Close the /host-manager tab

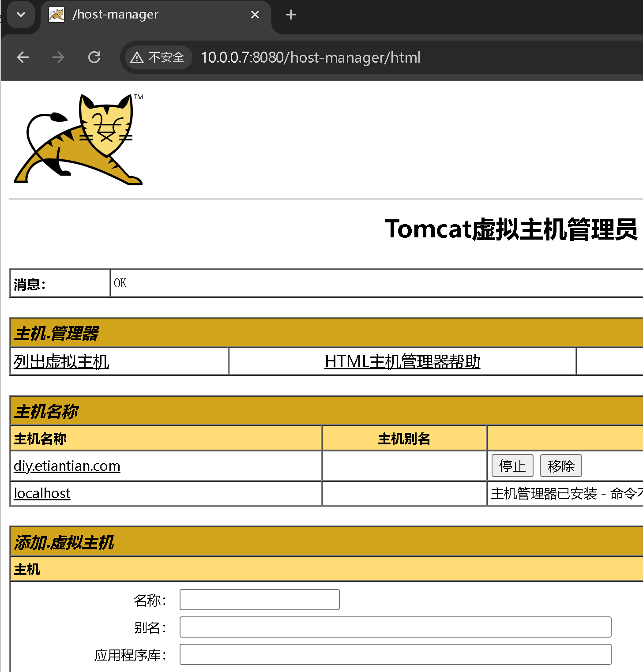(x=255, y=15)
